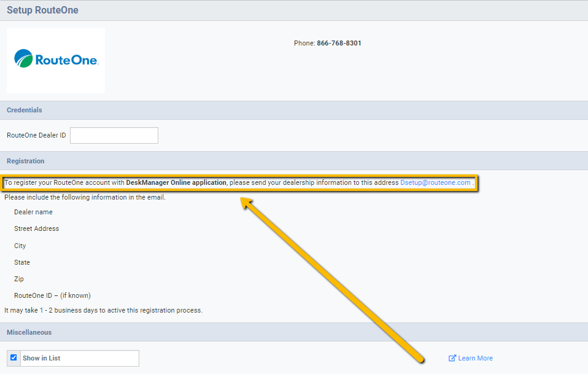Click the external-link icon beside Learn More
588x374 pixels.
tap(454, 357)
